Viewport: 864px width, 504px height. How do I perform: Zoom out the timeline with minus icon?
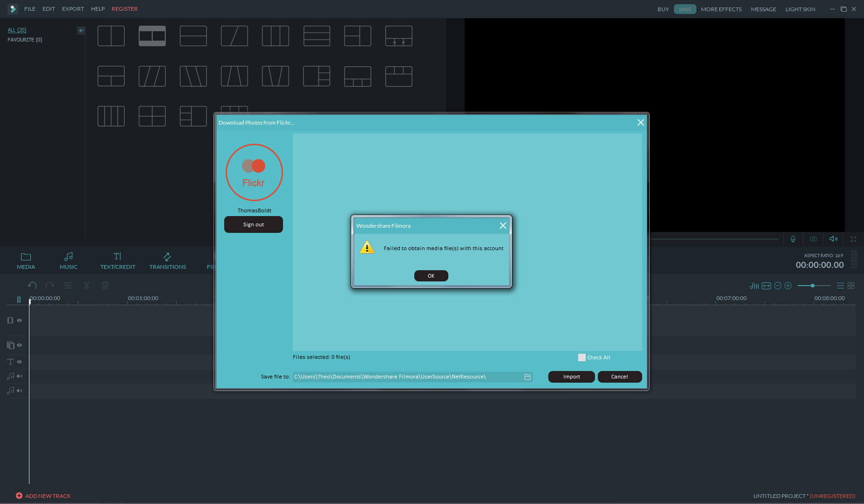[778, 286]
